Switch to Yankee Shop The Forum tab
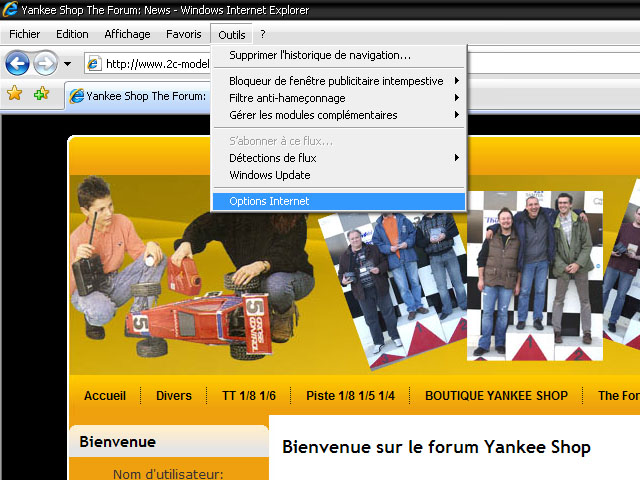Image resolution: width=640 pixels, height=480 pixels. [138, 96]
